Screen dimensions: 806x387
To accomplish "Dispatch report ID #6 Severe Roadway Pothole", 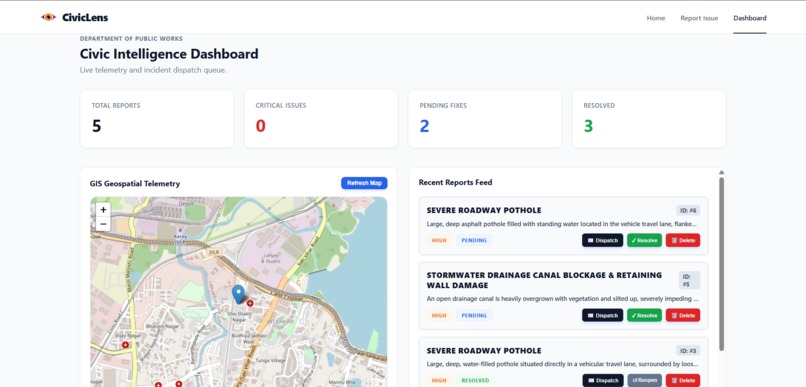I will pos(602,240).
